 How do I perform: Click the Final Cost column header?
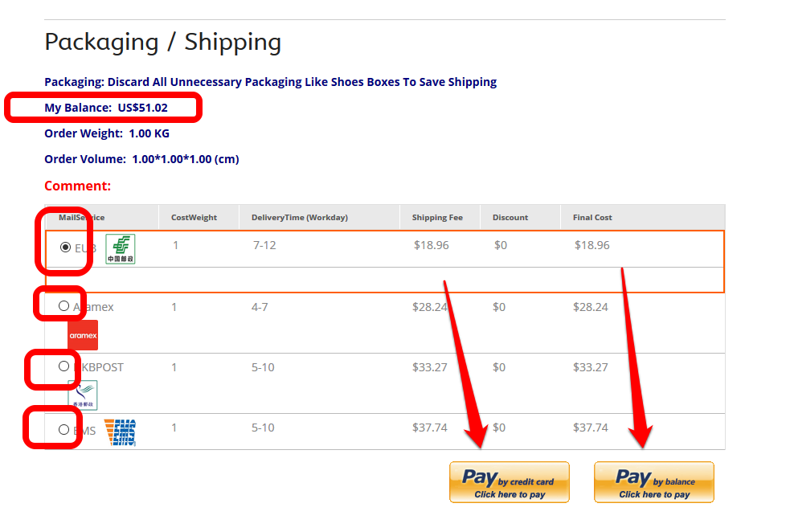592,217
